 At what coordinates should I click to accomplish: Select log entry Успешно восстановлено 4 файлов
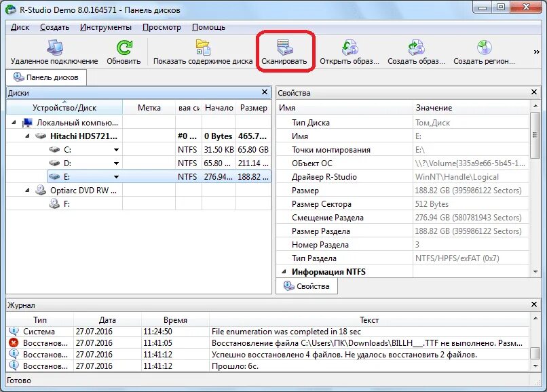coord(267,354)
